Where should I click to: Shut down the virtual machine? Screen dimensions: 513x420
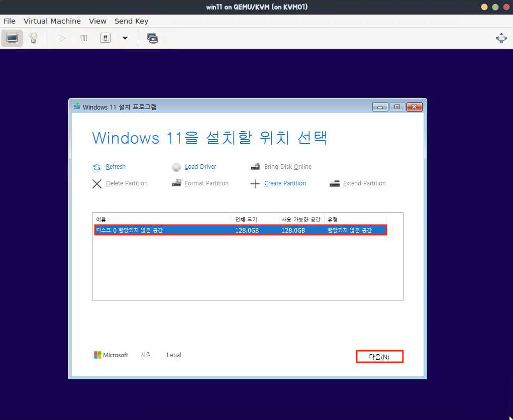[x=106, y=38]
